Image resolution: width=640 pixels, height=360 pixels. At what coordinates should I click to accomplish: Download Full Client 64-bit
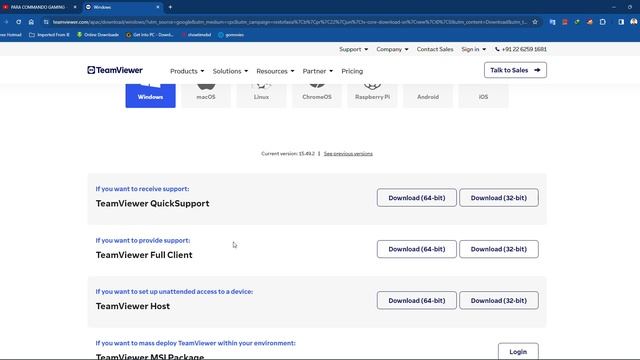pyautogui.click(x=417, y=249)
